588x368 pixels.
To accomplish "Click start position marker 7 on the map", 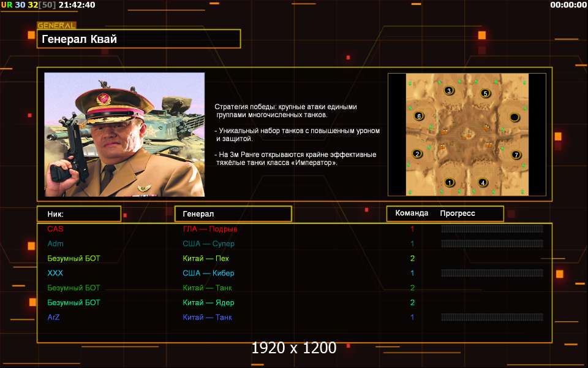I will (x=516, y=155).
